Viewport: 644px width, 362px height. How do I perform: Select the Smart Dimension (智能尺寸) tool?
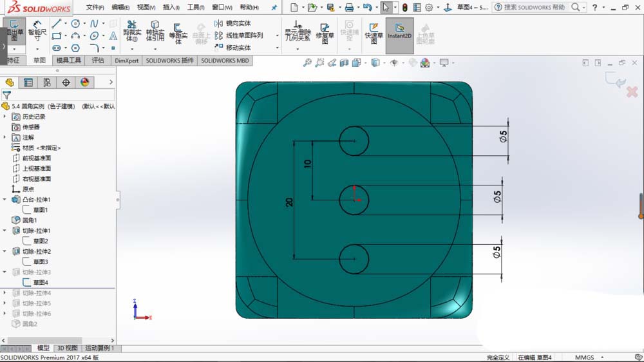pyautogui.click(x=37, y=31)
